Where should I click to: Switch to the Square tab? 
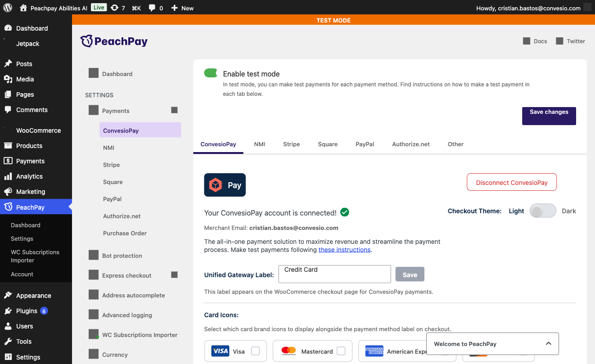coord(328,144)
